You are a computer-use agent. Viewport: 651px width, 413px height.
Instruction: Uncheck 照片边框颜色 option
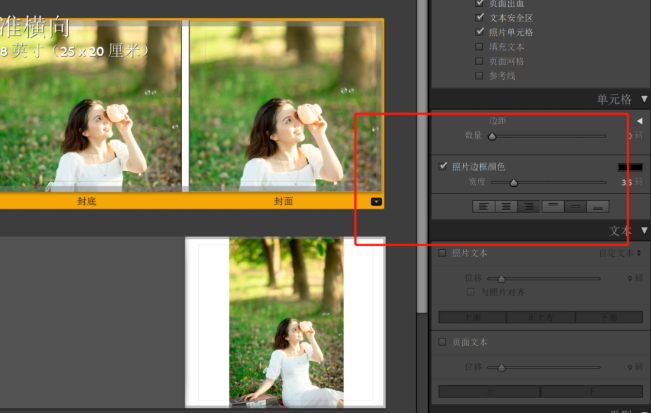(x=443, y=166)
